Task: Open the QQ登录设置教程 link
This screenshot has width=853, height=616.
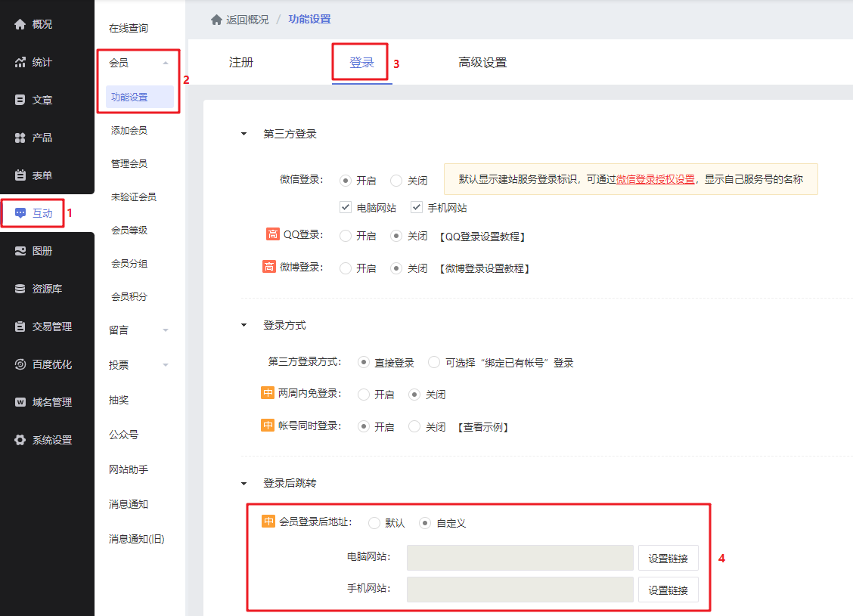Action: click(482, 237)
